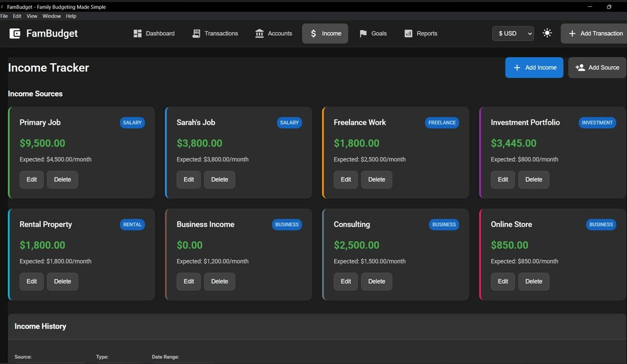Viewport: 627px width, 364px height.
Task: Click the app icon in the title bar
Action: (4, 7)
